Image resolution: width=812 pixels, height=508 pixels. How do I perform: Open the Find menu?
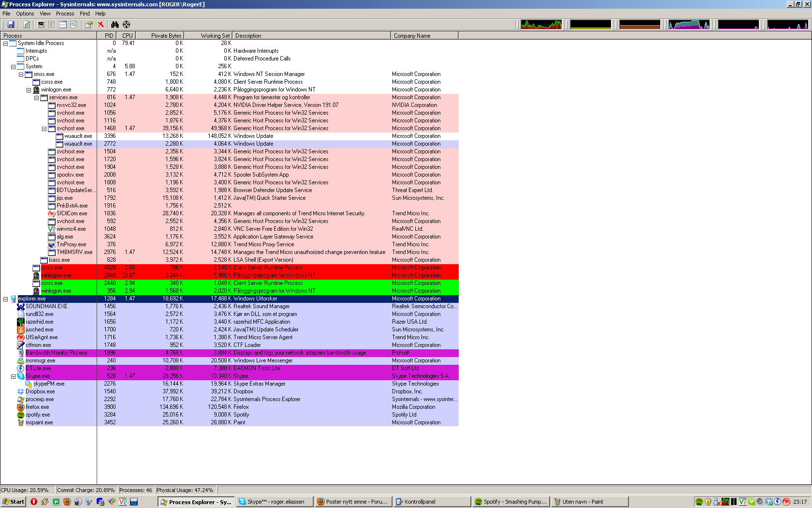click(x=85, y=14)
